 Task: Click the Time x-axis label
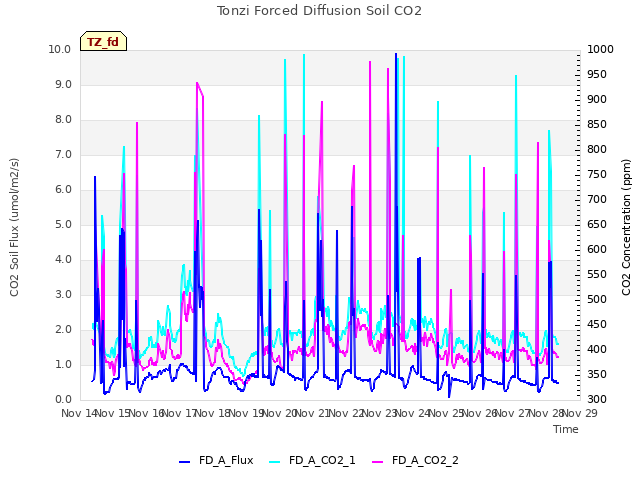(566, 429)
